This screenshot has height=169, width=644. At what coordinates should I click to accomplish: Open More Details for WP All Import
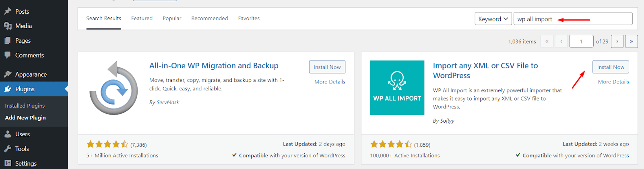tap(613, 82)
